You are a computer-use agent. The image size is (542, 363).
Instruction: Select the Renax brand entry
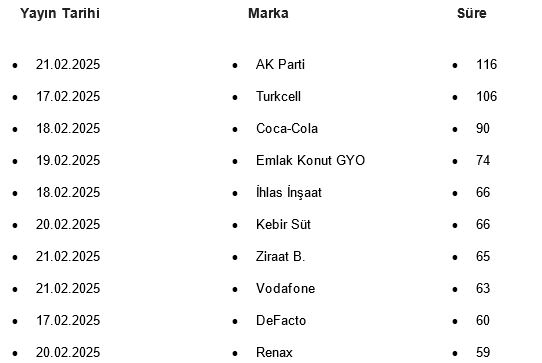(274, 353)
